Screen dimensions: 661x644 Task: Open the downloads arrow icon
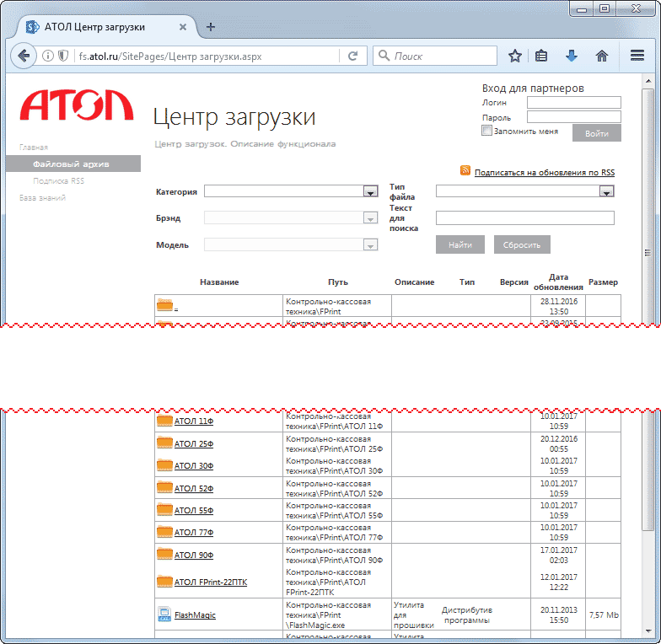pyautogui.click(x=572, y=56)
